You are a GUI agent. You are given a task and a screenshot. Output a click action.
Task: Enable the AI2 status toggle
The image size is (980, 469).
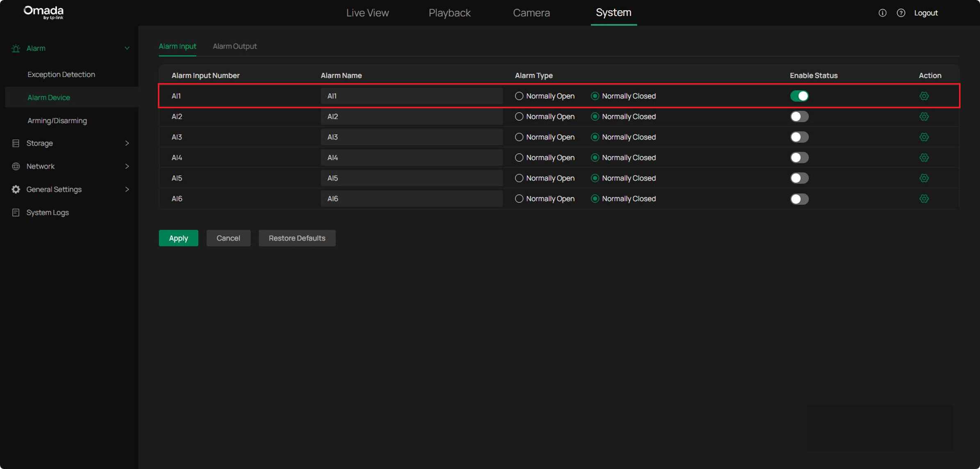coord(799,117)
